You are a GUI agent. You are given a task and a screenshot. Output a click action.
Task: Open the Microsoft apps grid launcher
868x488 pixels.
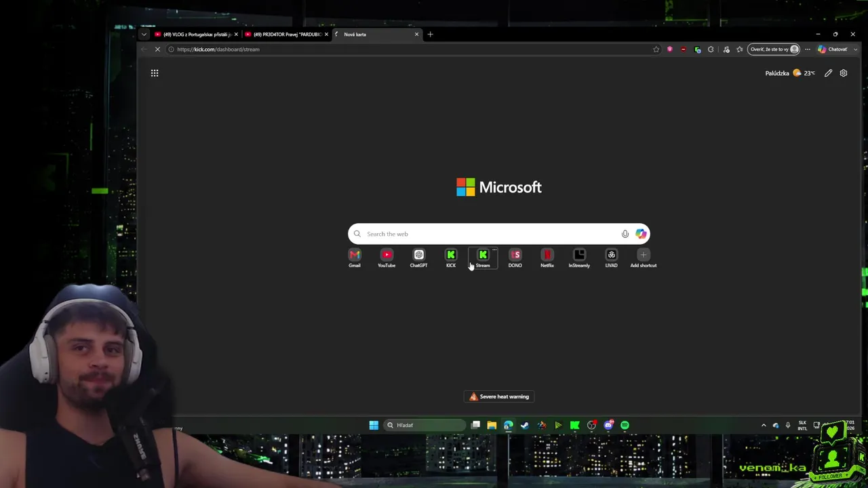155,73
